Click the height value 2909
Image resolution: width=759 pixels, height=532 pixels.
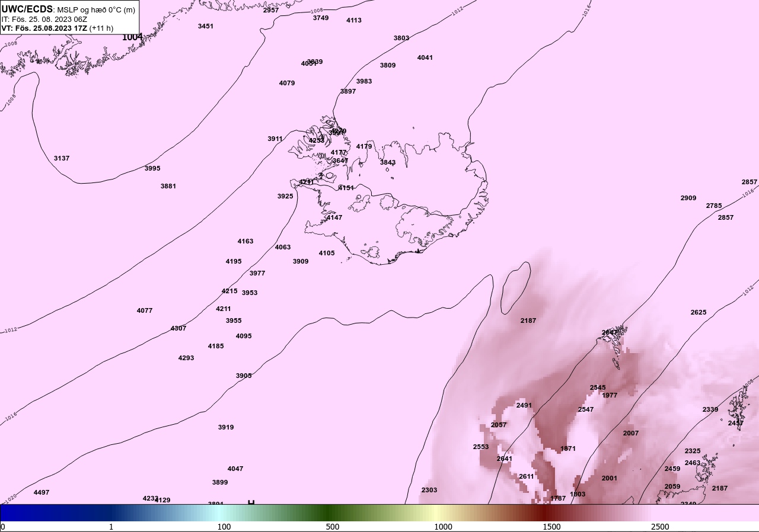point(688,198)
